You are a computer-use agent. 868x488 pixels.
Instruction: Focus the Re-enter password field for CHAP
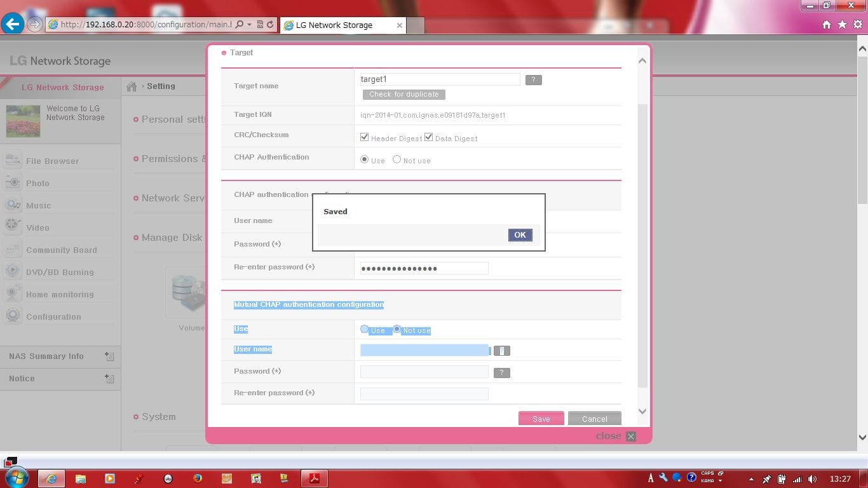424,268
